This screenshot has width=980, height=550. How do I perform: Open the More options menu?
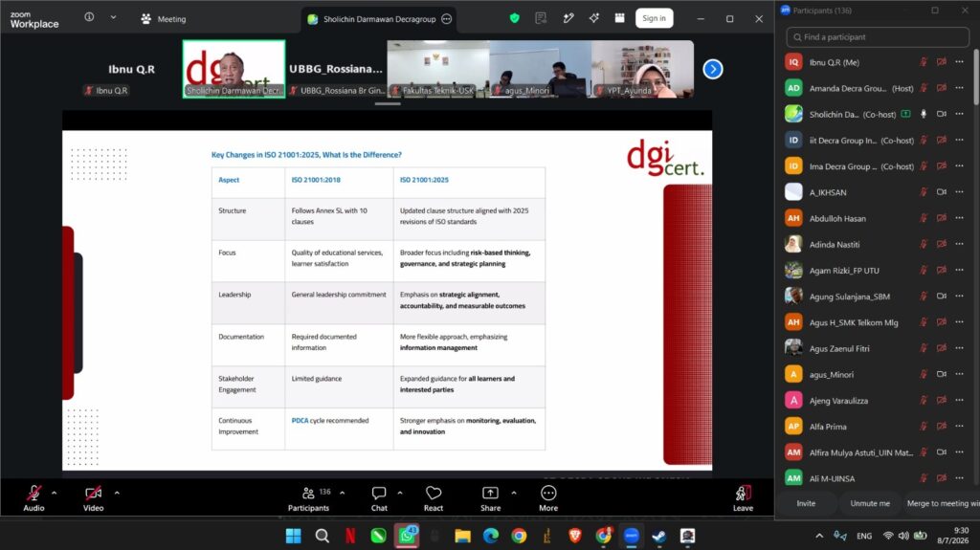548,498
